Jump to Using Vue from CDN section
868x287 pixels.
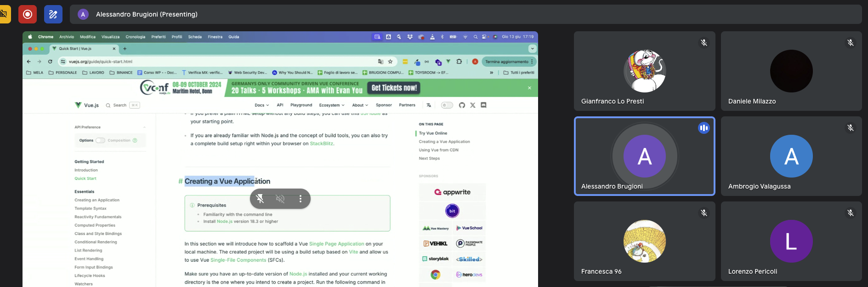[x=438, y=150]
